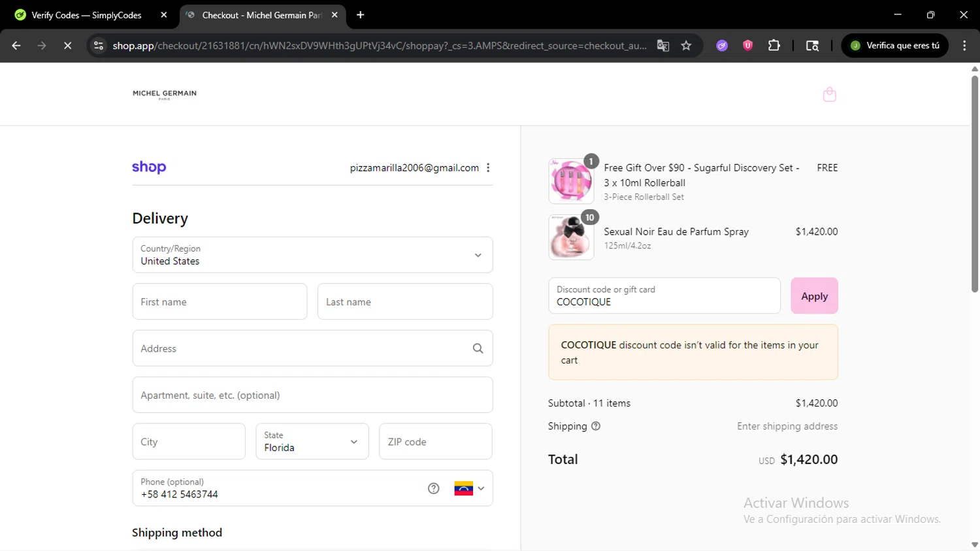Stop page loading with the X button
This screenshot has width=980, height=551.
[67, 45]
